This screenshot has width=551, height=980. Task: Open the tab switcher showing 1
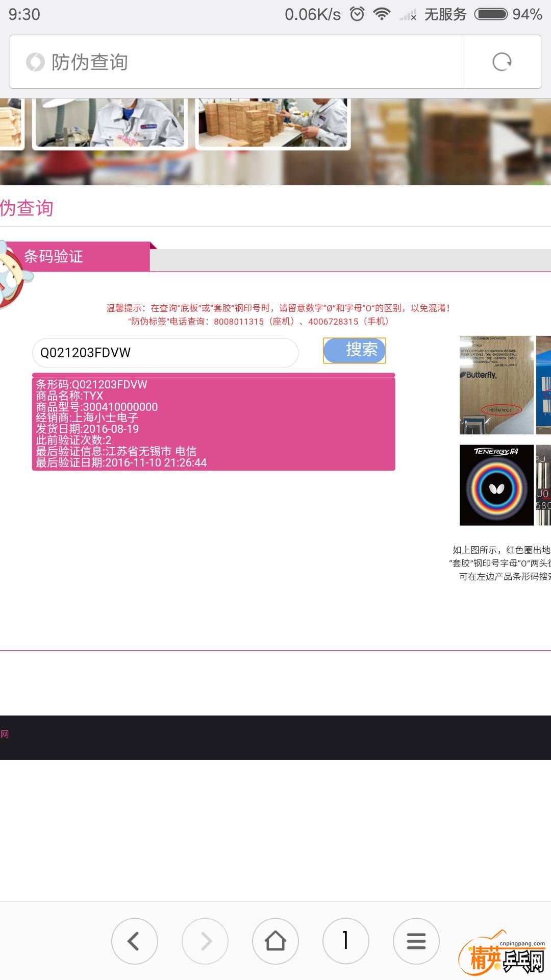(346, 941)
